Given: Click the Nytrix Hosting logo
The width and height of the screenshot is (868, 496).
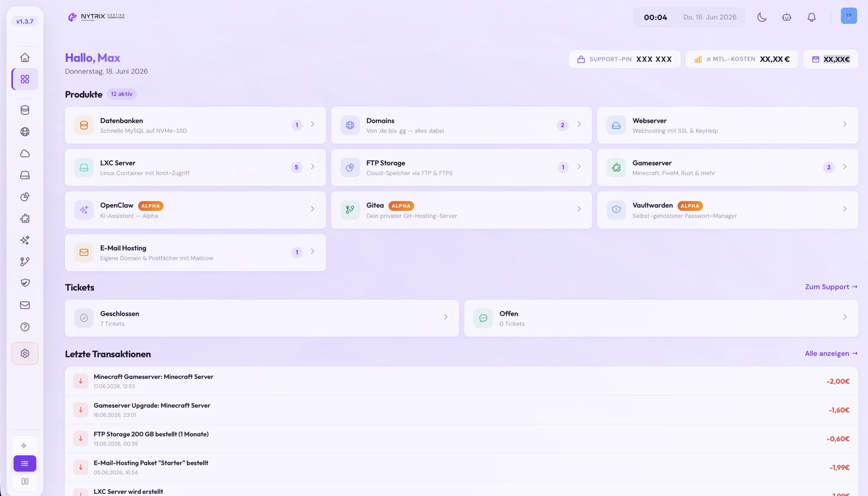Looking at the screenshot, I should coord(97,17).
